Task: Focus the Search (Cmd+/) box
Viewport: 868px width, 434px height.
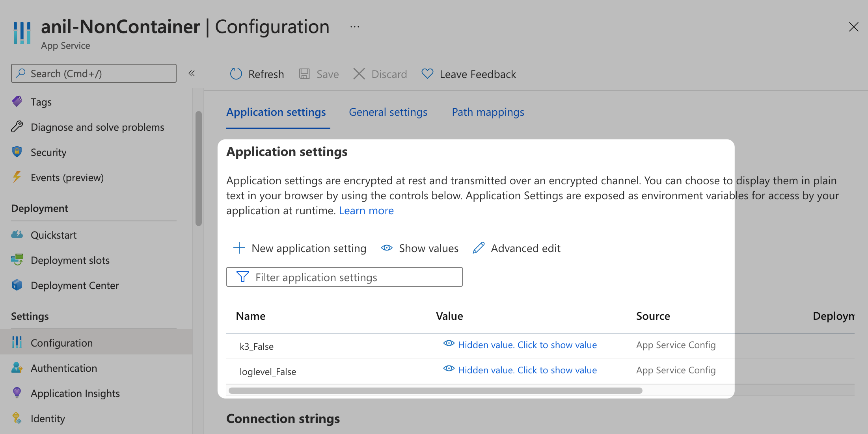Action: point(94,73)
